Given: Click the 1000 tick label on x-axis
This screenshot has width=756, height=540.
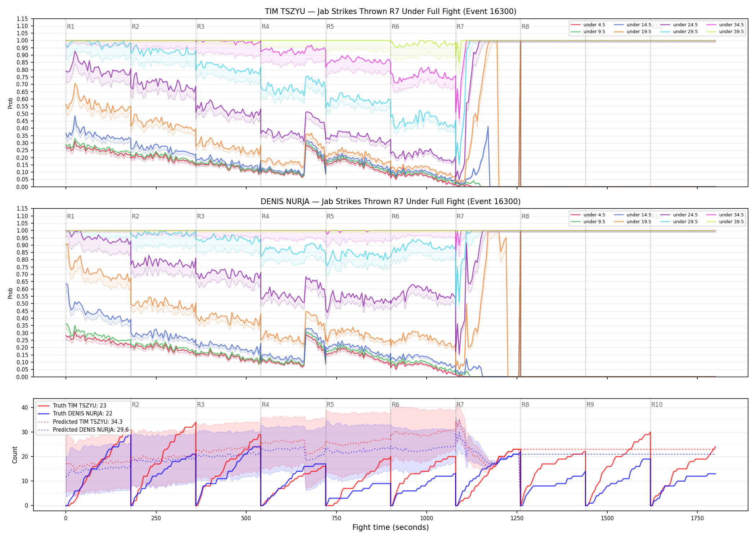Looking at the screenshot, I should tap(427, 518).
